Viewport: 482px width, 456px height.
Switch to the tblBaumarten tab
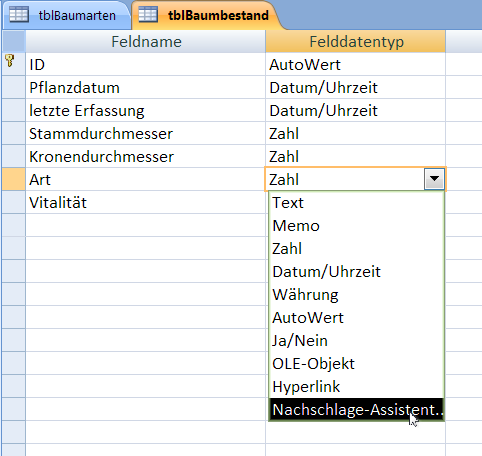(x=66, y=15)
